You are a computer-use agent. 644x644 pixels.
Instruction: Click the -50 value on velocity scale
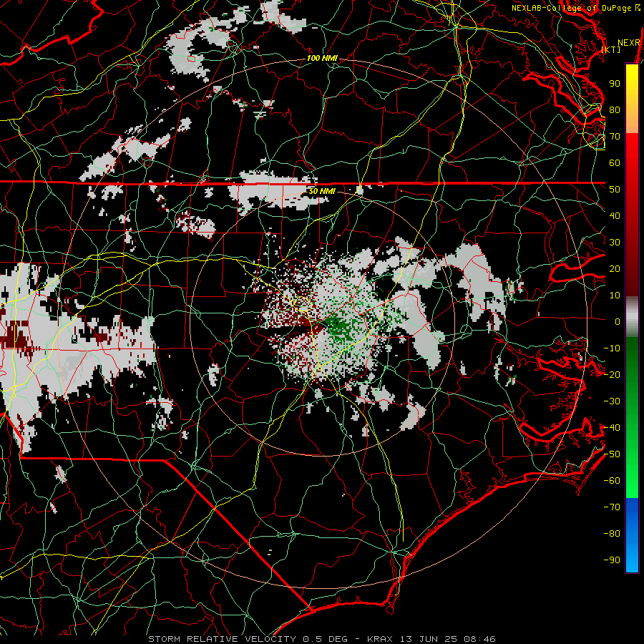612,454
